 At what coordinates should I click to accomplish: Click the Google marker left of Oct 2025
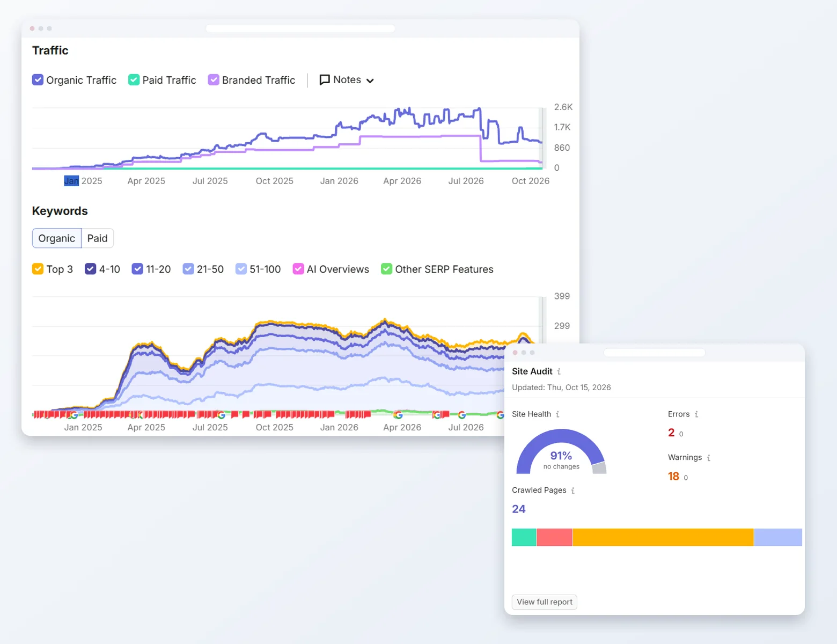coord(221,415)
